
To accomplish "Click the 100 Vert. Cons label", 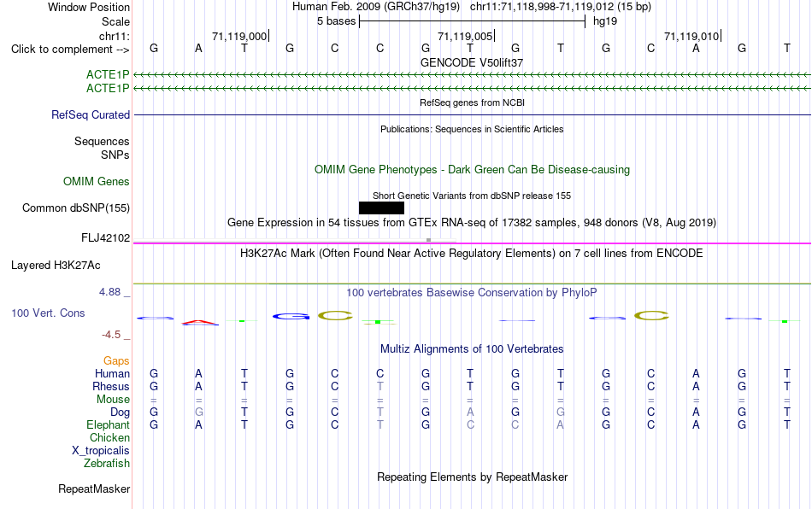I will pos(48,313).
